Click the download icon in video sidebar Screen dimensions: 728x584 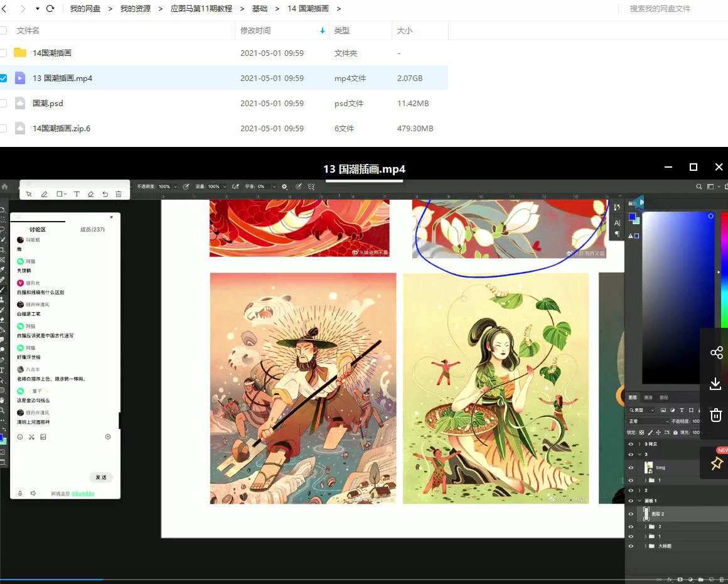[715, 384]
